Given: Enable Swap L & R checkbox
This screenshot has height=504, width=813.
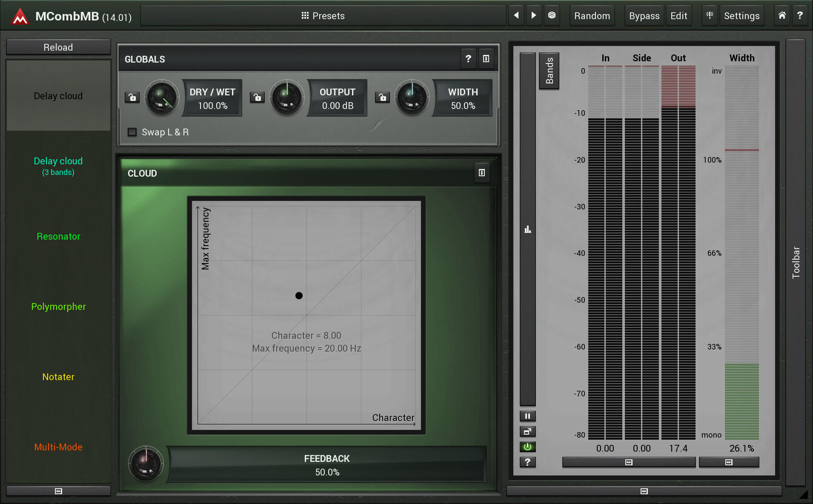Looking at the screenshot, I should tap(132, 132).
